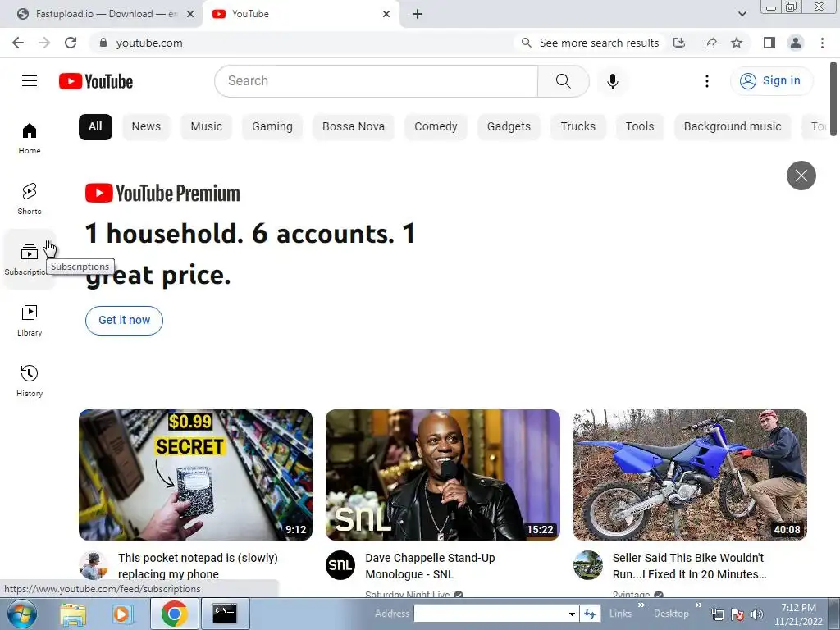Open the volume speaker tray icon
The height and width of the screenshot is (630, 840).
click(x=756, y=614)
